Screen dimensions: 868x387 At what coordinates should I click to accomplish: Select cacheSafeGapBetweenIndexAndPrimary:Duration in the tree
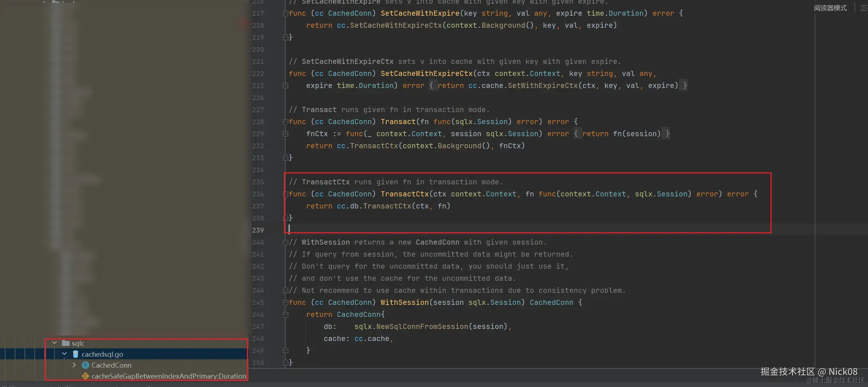169,376
